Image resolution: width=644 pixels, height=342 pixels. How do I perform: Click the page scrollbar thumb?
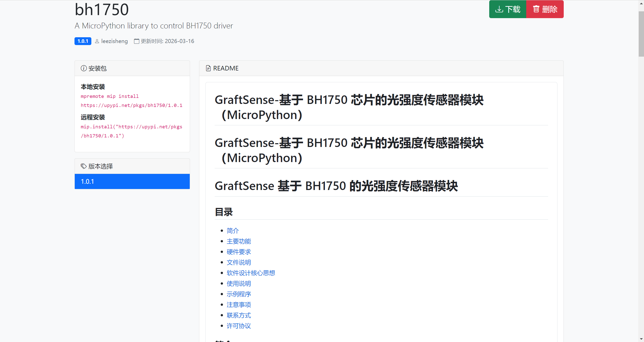[641, 34]
